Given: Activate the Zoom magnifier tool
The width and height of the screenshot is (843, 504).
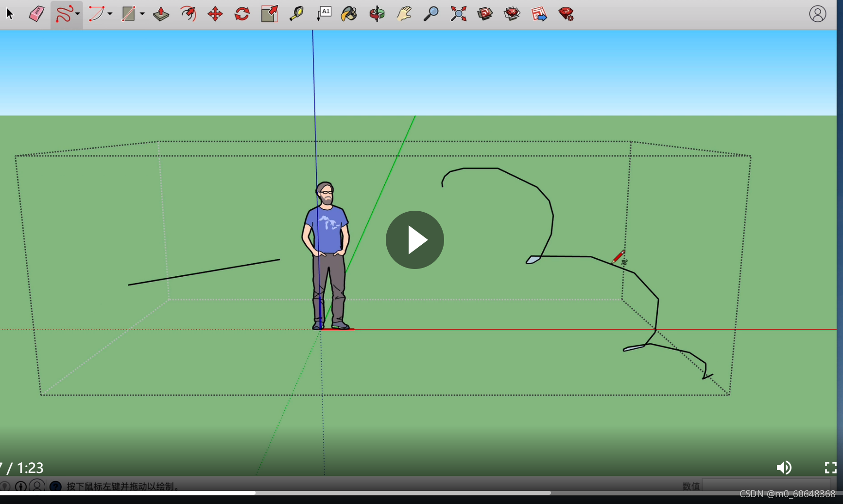Looking at the screenshot, I should coord(430,14).
